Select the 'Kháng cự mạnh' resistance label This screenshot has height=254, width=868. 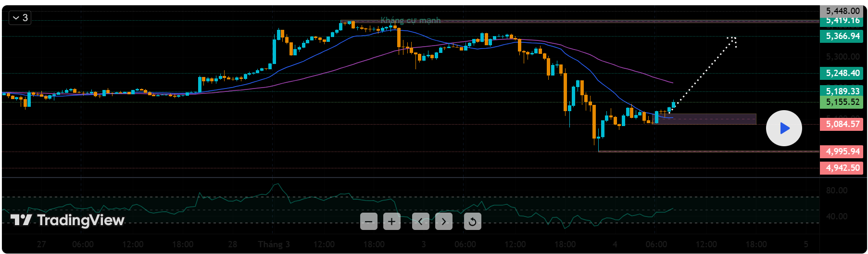410,20
